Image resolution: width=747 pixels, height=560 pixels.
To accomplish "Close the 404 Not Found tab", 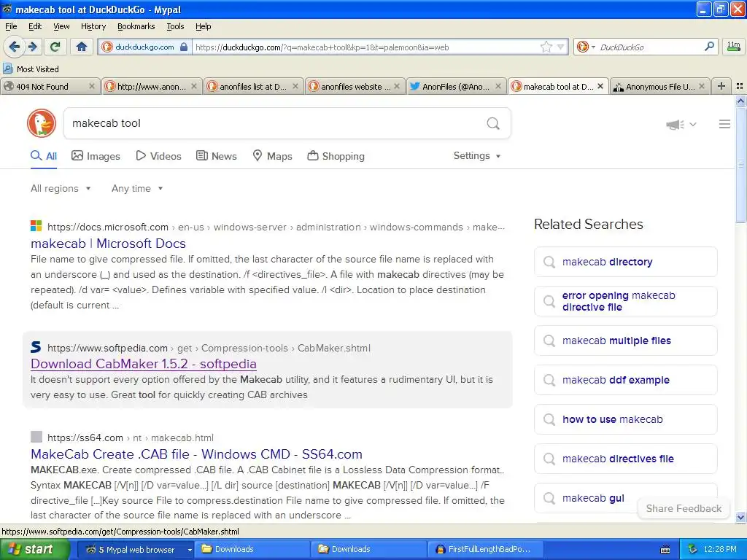I will 92,86.
